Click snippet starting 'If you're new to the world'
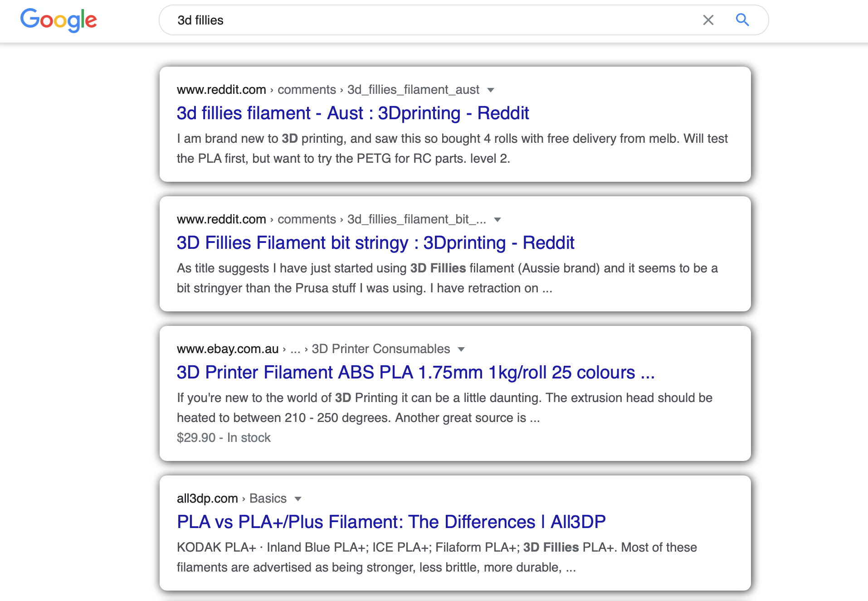 coord(444,408)
